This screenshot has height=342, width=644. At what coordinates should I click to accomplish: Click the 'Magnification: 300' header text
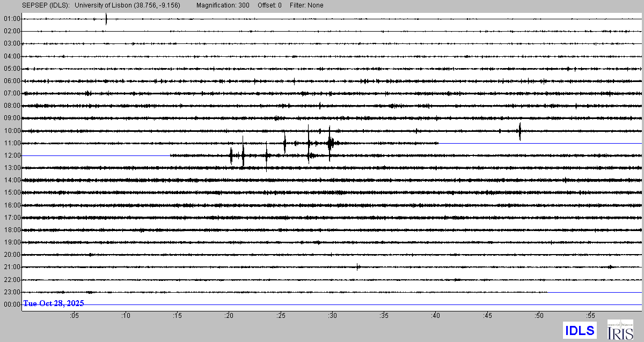(223, 5)
